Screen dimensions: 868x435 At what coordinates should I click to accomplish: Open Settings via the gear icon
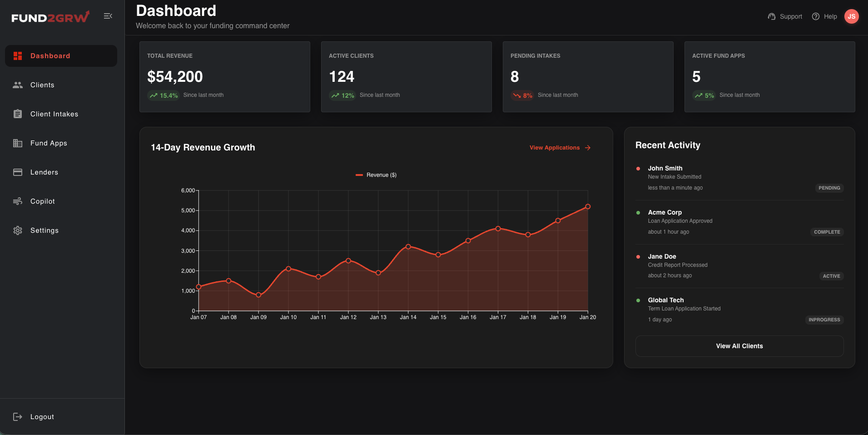(18, 230)
